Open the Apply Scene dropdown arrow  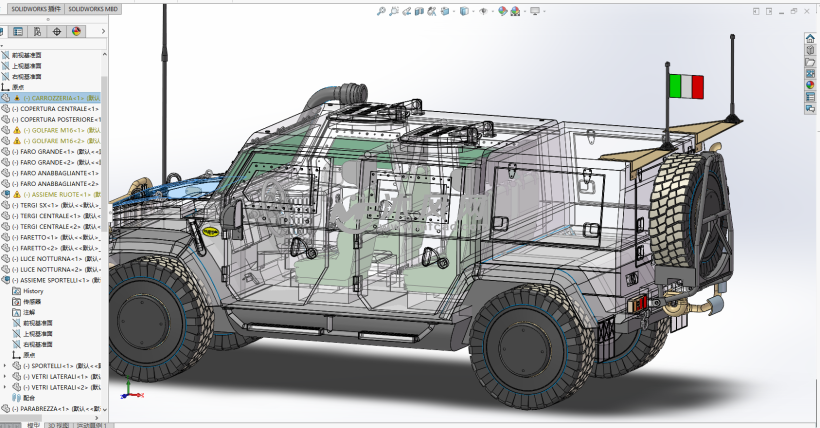coord(524,11)
